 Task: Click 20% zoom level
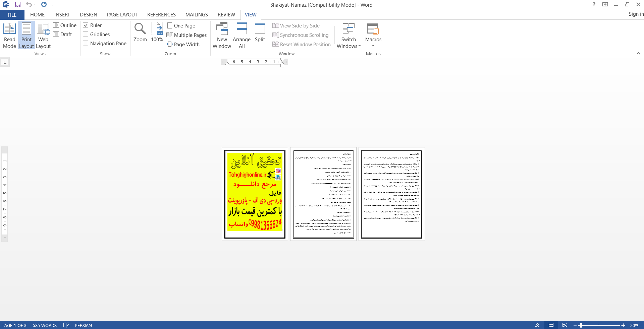[634, 325]
